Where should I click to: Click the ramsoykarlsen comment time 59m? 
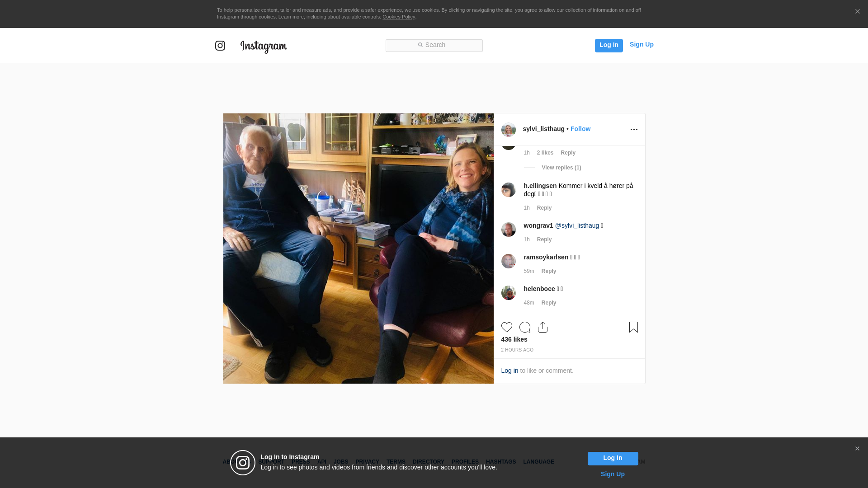[x=528, y=271]
